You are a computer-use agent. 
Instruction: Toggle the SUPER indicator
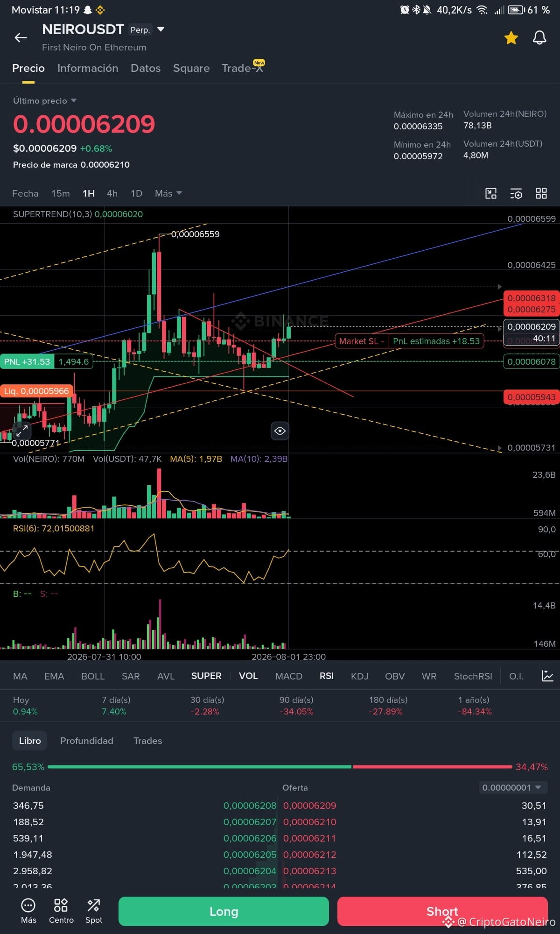coord(206,676)
